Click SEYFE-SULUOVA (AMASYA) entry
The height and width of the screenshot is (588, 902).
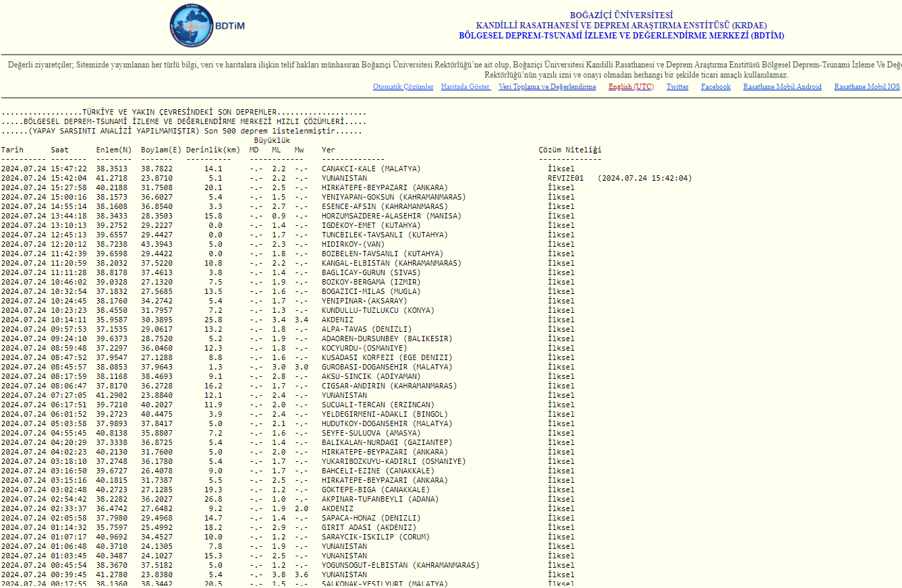[x=371, y=433]
